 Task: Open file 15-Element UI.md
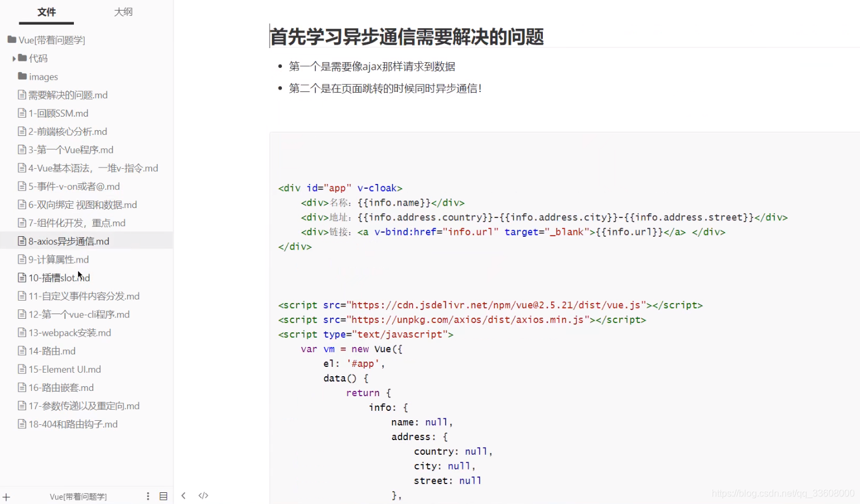(x=64, y=369)
